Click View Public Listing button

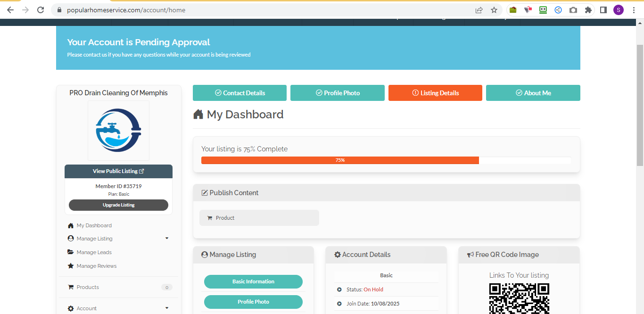(x=118, y=171)
